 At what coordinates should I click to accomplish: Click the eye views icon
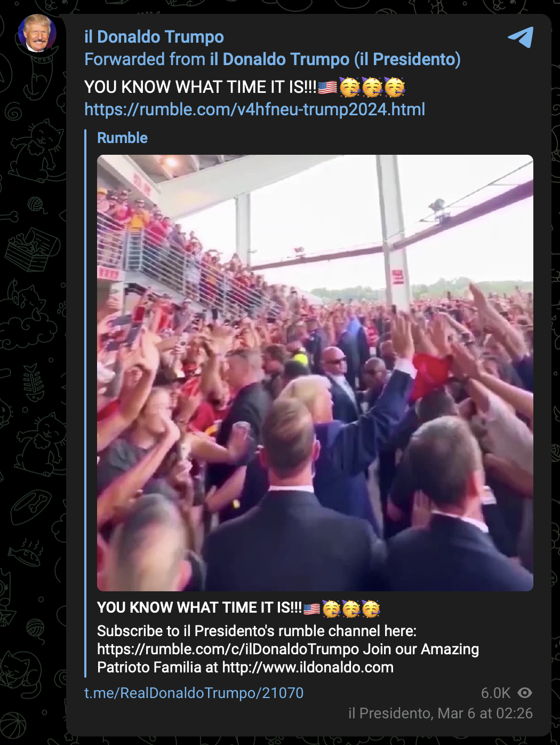(525, 693)
